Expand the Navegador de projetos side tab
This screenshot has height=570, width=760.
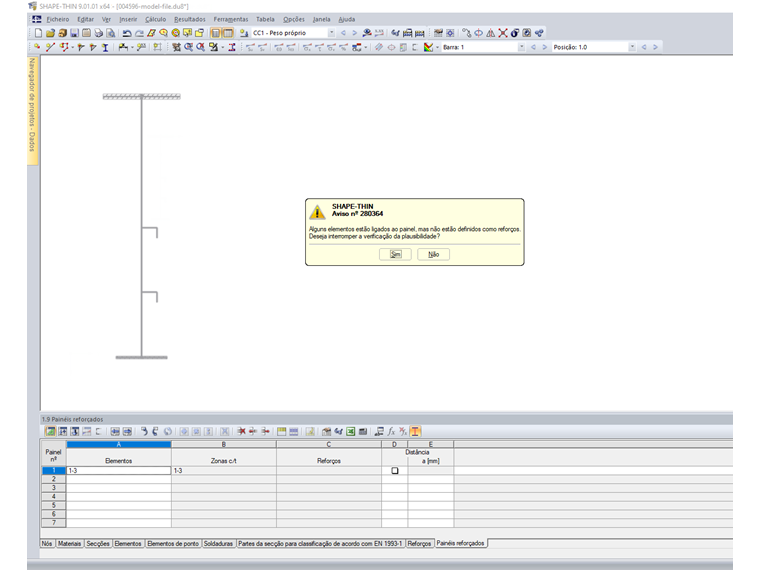click(x=32, y=111)
